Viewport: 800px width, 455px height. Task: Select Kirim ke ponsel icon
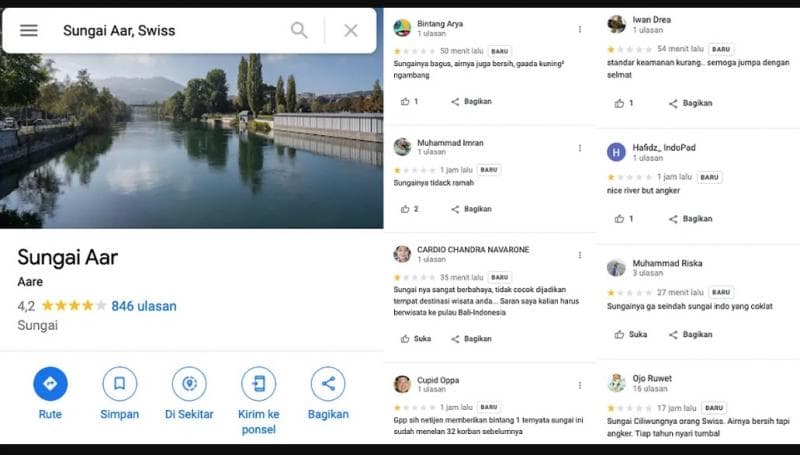(258, 383)
